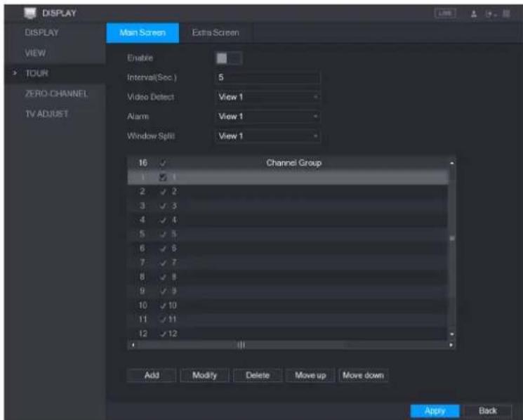Viewport: 523px width, 420px height.
Task: Click the horizontal scrollbar thumb
Action: pos(241,345)
